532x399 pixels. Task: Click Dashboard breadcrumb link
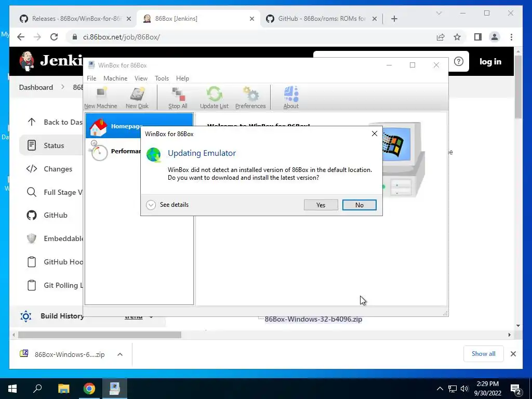tap(36, 87)
